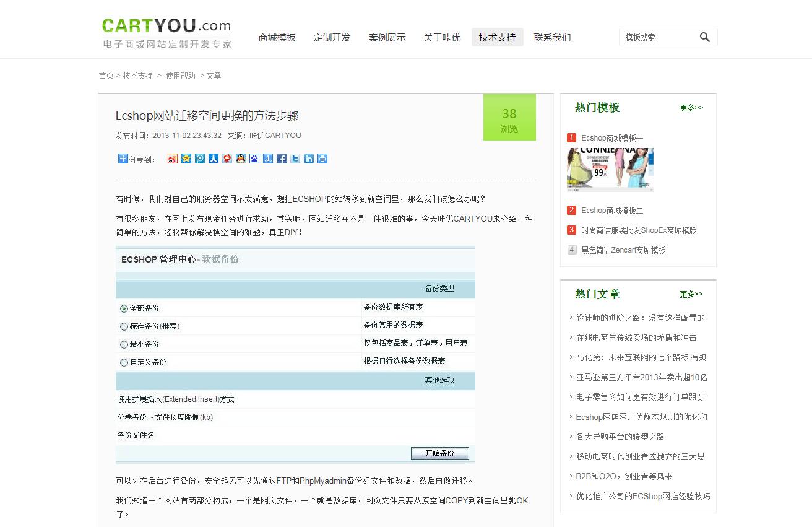Share to Baidu paw icon
Image resolution: width=812 pixels, height=527 pixels.
coord(254,159)
